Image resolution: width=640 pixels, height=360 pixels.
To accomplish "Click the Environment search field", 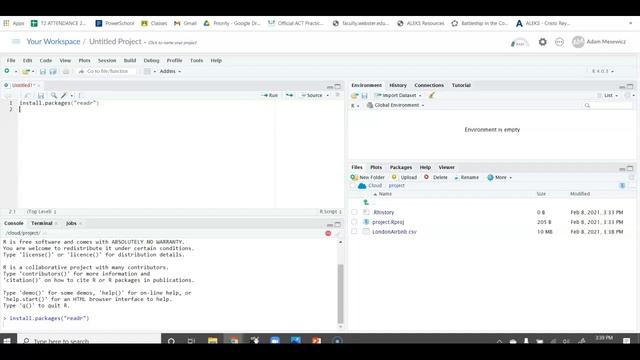I will (x=607, y=105).
